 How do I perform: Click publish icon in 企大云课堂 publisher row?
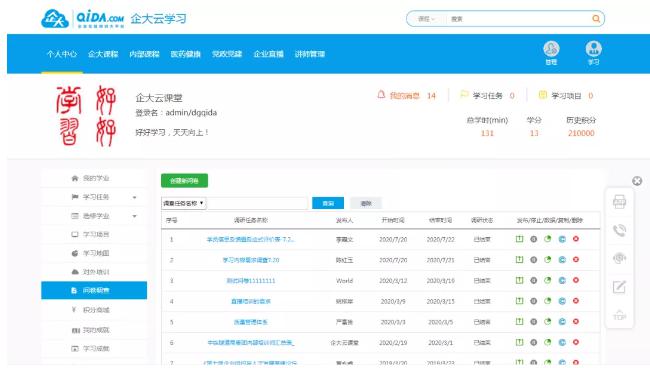[519, 342]
